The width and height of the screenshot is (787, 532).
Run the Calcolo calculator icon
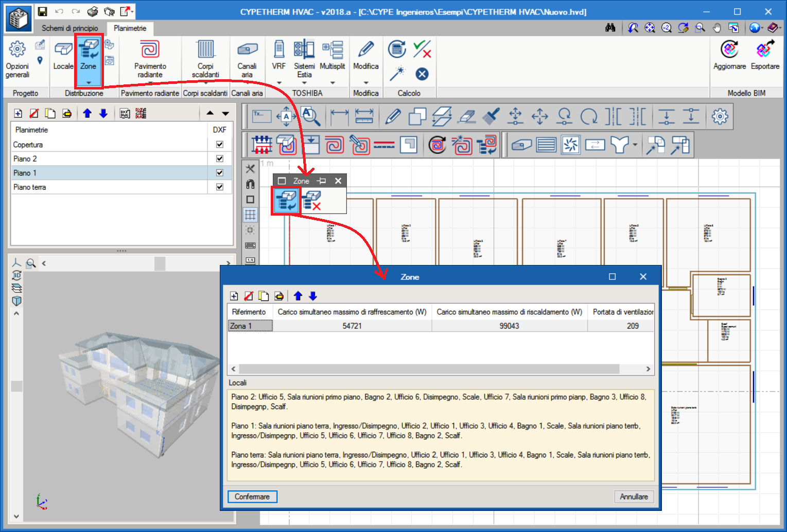click(397, 49)
